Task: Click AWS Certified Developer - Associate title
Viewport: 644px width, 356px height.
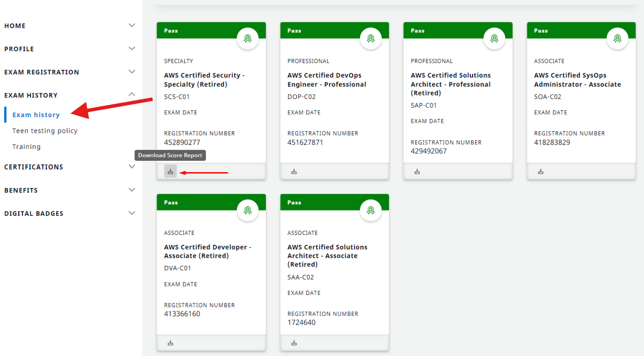Action: coord(208,251)
